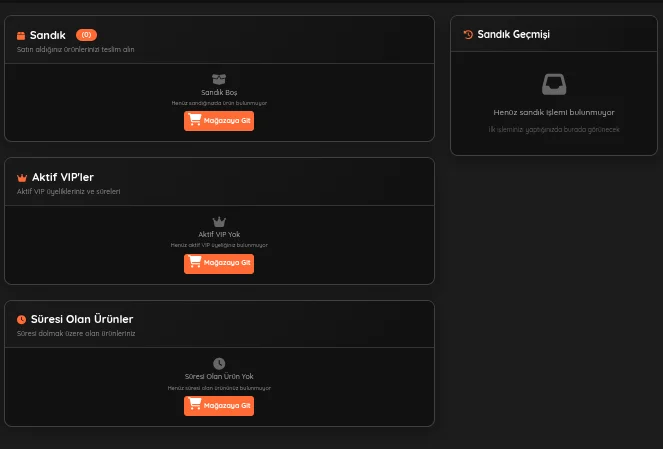Click the (0) count badge next to Sandık
Image resolution: width=663 pixels, height=449 pixels.
86,35
